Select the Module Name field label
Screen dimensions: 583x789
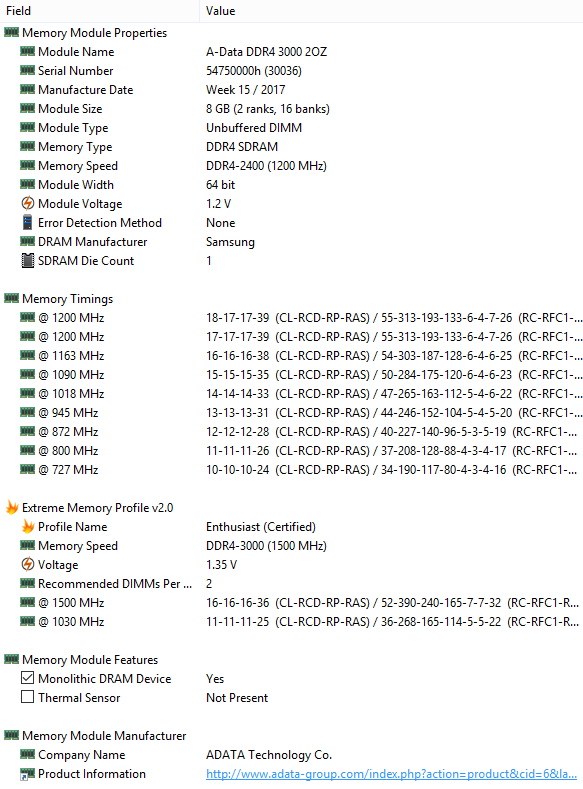coord(76,52)
